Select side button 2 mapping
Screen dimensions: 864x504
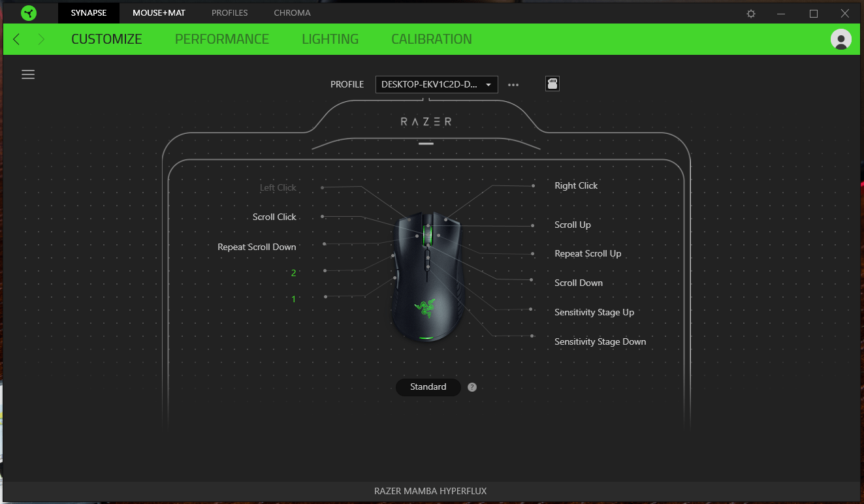293,273
